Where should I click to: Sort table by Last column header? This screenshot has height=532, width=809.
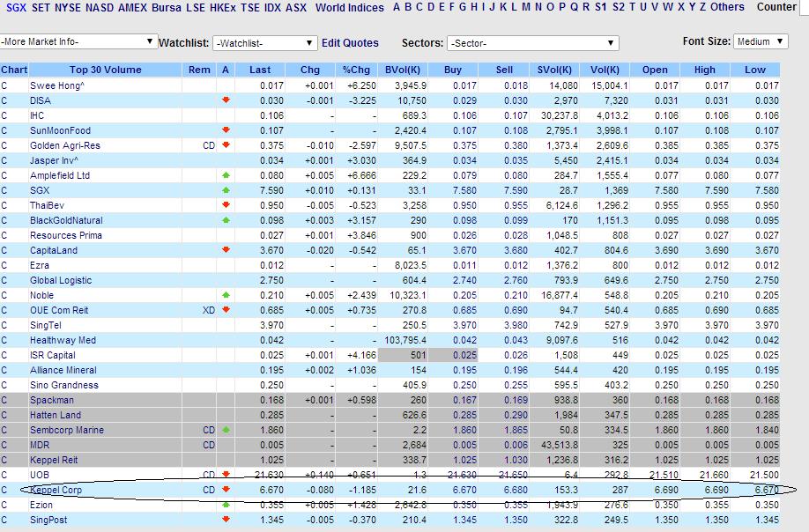tap(260, 70)
